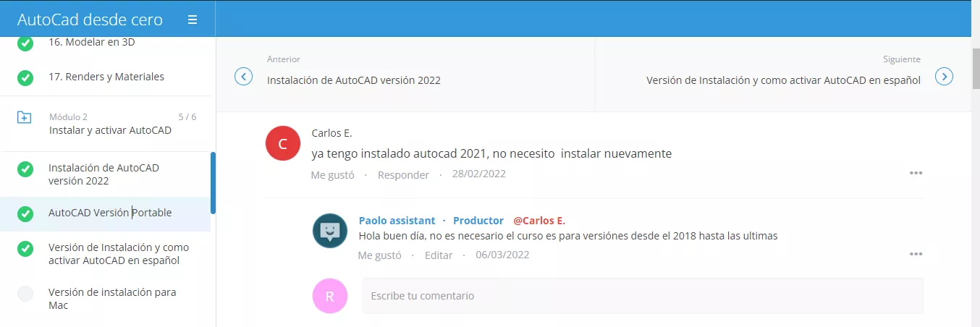
Task: Open Paolo assistant avatar icon
Action: coord(330,231)
